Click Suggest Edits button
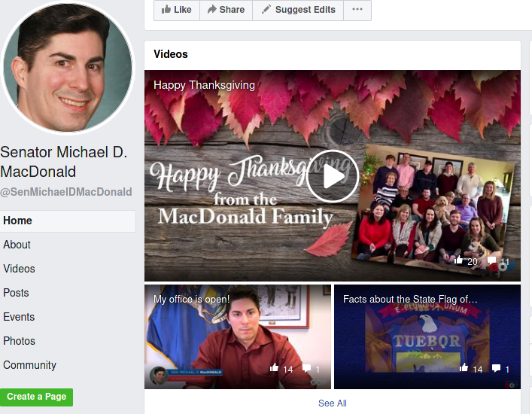The height and width of the screenshot is (414, 532). [x=298, y=10]
